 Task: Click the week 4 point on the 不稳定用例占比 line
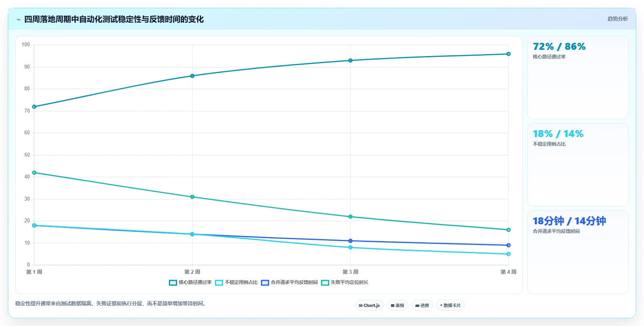(508, 254)
